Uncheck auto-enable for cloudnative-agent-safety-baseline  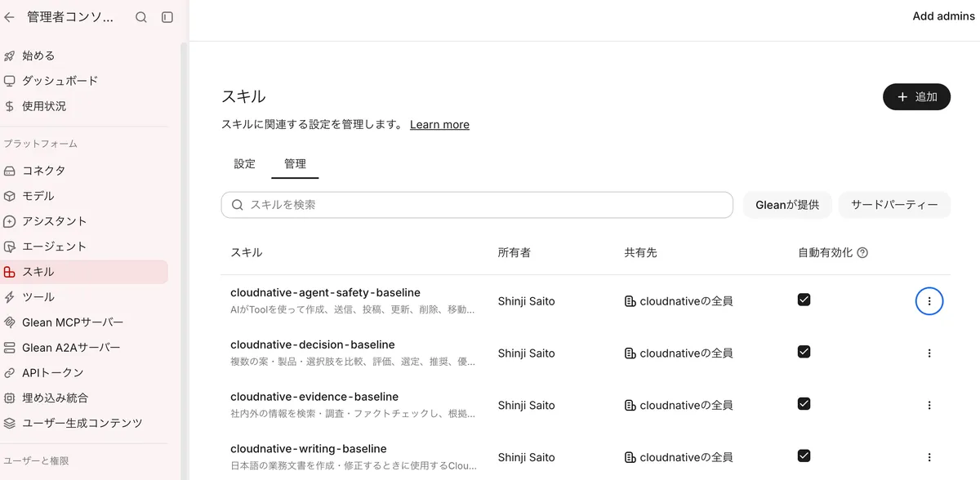coord(804,300)
